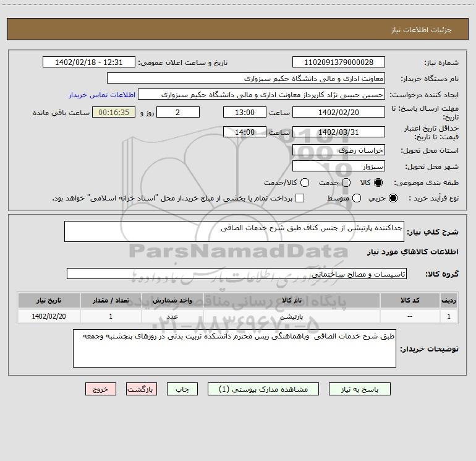Screen dimensions: 476x461
Task: Click the اطلاعات کالاهای مورد نیاز heading
Action: tap(413, 252)
